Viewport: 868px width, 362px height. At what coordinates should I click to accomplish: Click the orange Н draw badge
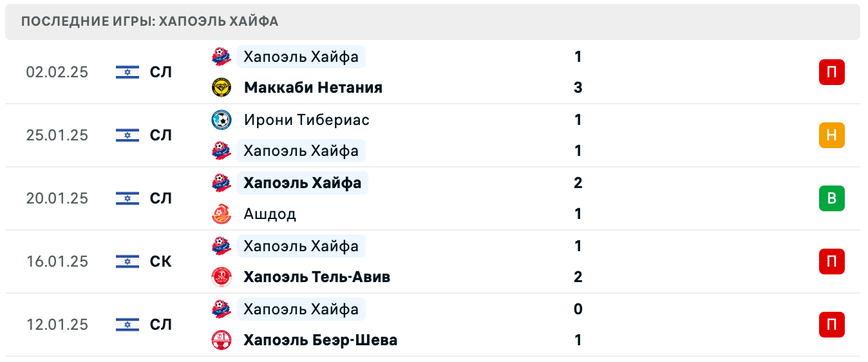point(831,135)
